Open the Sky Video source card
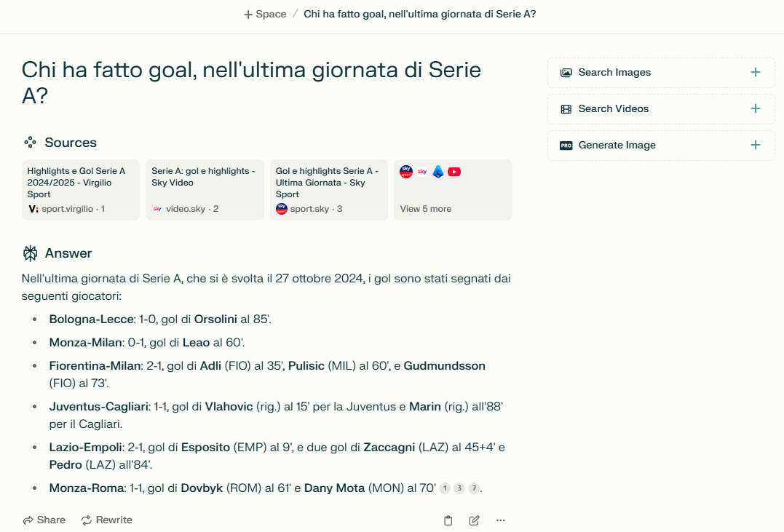This screenshot has width=784, height=532. coord(205,189)
